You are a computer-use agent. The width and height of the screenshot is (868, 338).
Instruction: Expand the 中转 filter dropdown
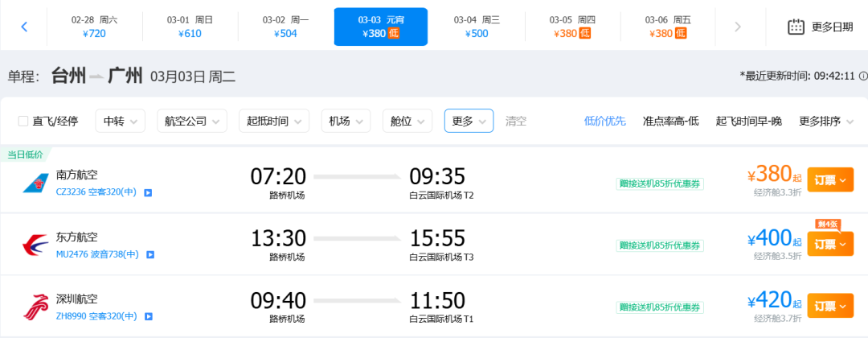(x=120, y=121)
